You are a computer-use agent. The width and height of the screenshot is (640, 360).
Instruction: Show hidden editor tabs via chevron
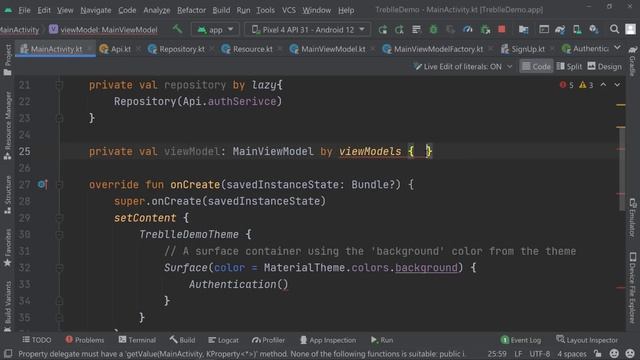(x=618, y=48)
